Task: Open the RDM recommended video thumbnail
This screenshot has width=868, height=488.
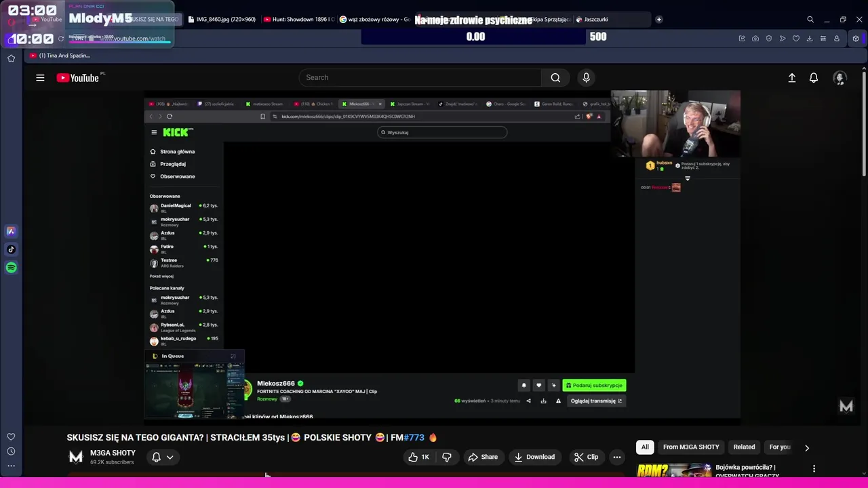Action: (674, 470)
